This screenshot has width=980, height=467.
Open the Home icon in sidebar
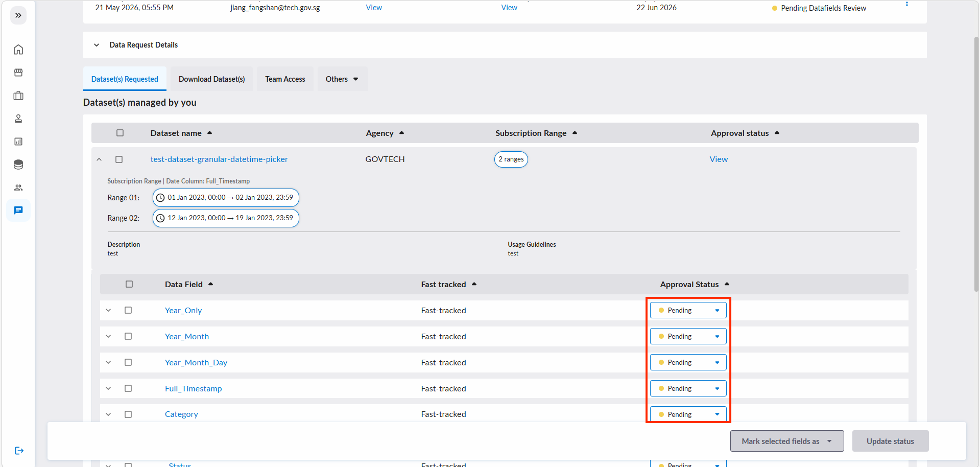point(18,50)
